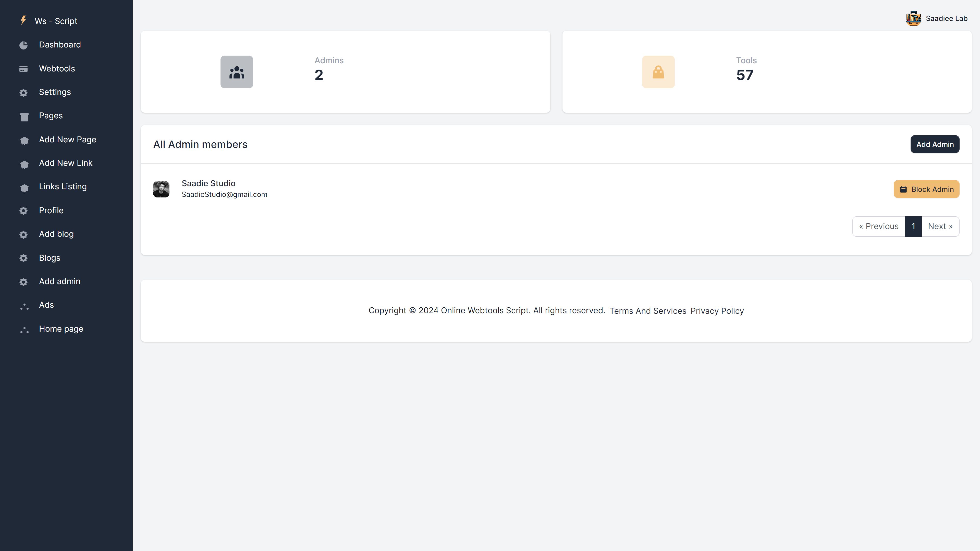Click the Admins label text
Screen dimensions: 980x551
point(329,60)
